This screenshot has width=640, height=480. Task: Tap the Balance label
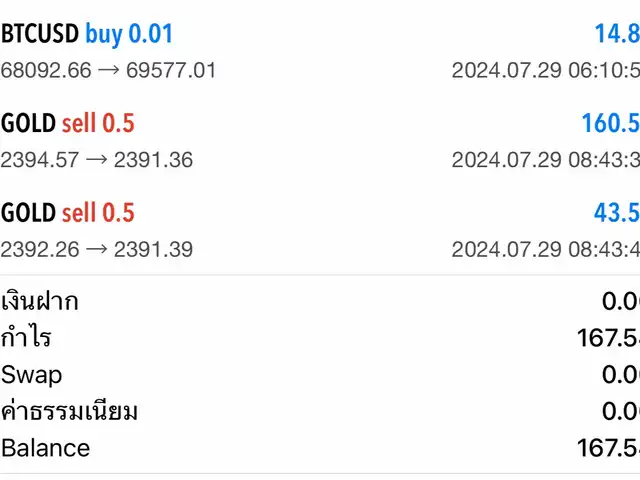[45, 448]
